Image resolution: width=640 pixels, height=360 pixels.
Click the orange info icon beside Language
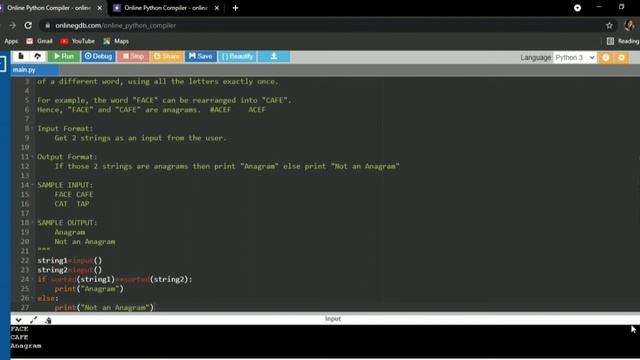[606, 58]
